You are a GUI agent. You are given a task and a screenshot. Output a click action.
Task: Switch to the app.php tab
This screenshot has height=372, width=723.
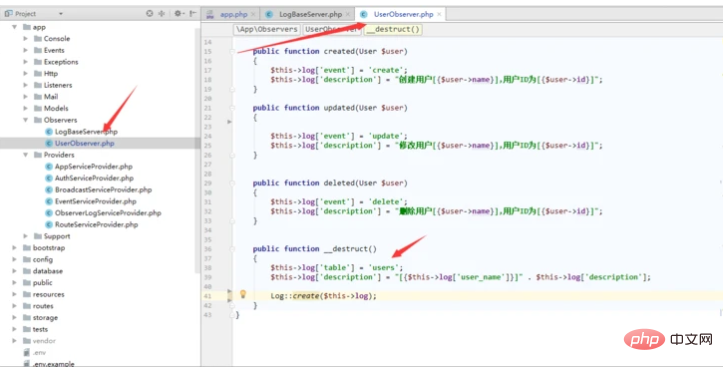(231, 14)
